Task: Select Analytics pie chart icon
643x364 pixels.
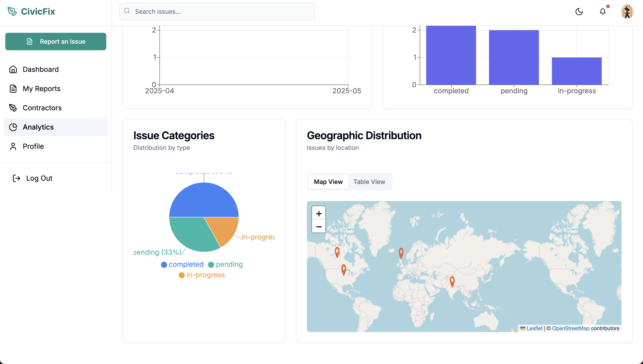Action: [13, 127]
